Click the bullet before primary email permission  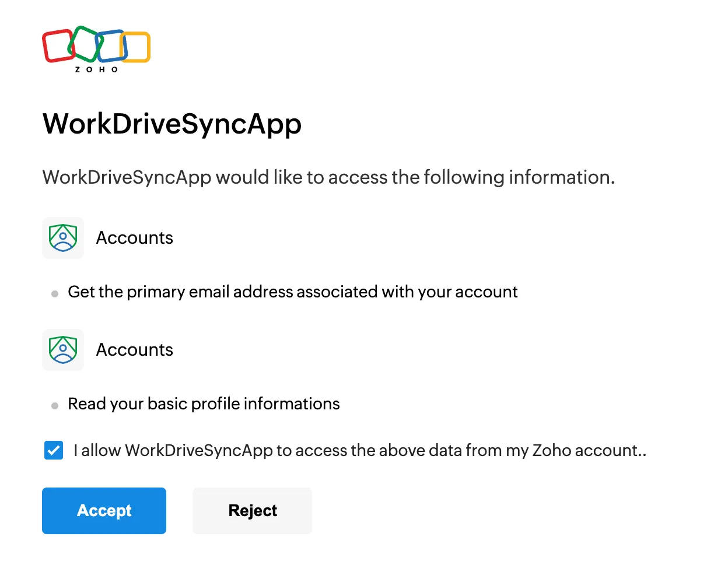click(x=55, y=294)
